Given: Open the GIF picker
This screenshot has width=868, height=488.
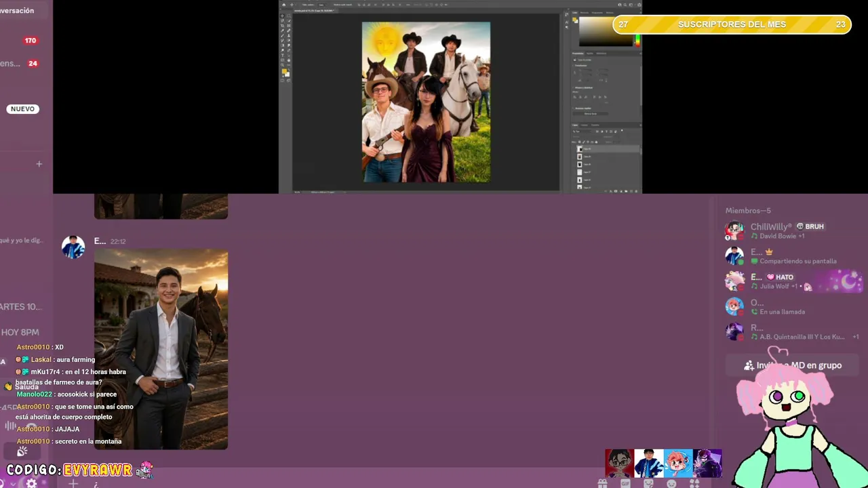Looking at the screenshot, I should coord(625,484).
